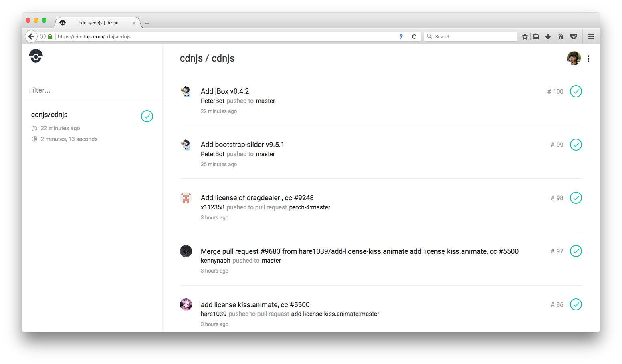Click the success checkmark for build #96

(576, 304)
